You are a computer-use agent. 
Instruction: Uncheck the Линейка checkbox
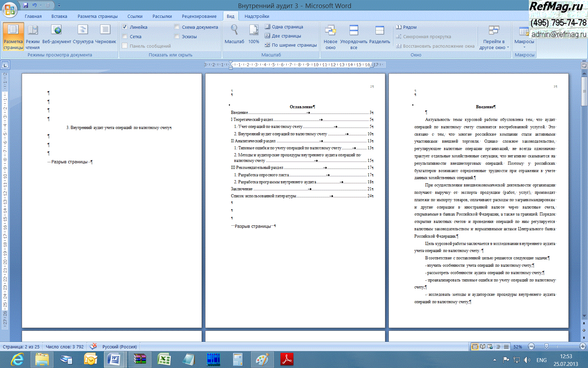pyautogui.click(x=125, y=27)
